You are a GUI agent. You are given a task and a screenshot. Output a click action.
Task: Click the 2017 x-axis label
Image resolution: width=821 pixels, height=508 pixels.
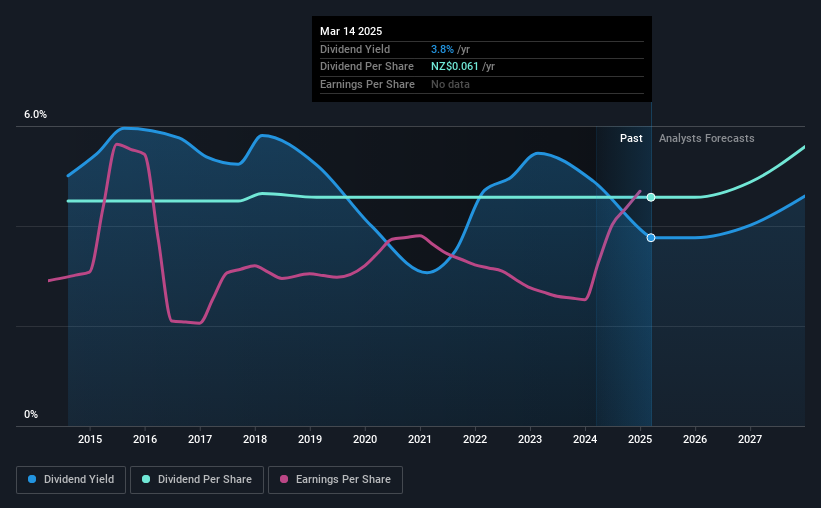click(x=200, y=439)
